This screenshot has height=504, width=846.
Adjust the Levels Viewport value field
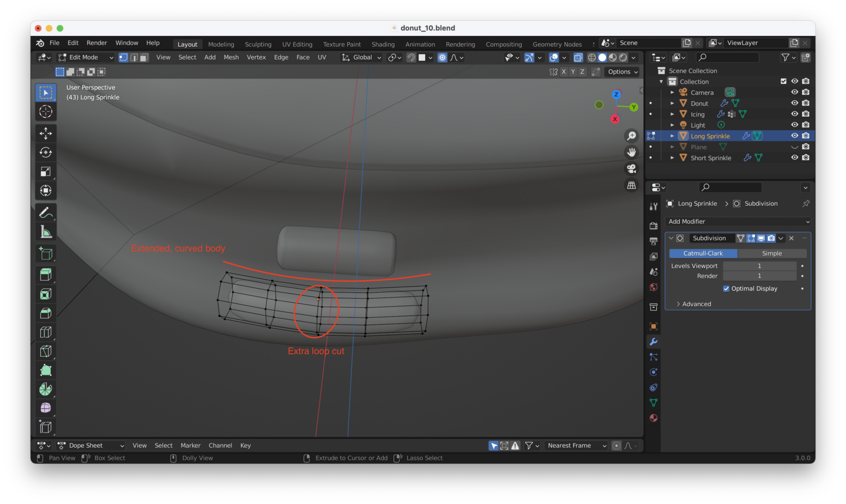(x=759, y=266)
